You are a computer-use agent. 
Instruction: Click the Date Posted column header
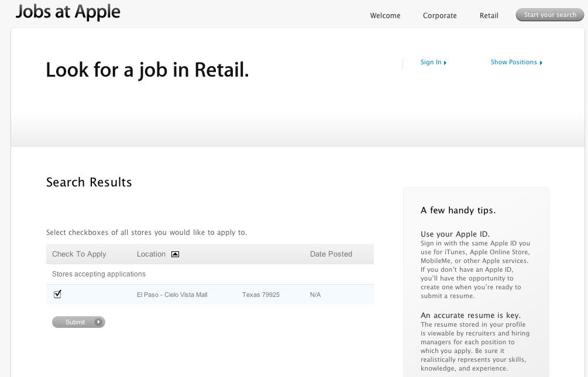click(x=331, y=254)
